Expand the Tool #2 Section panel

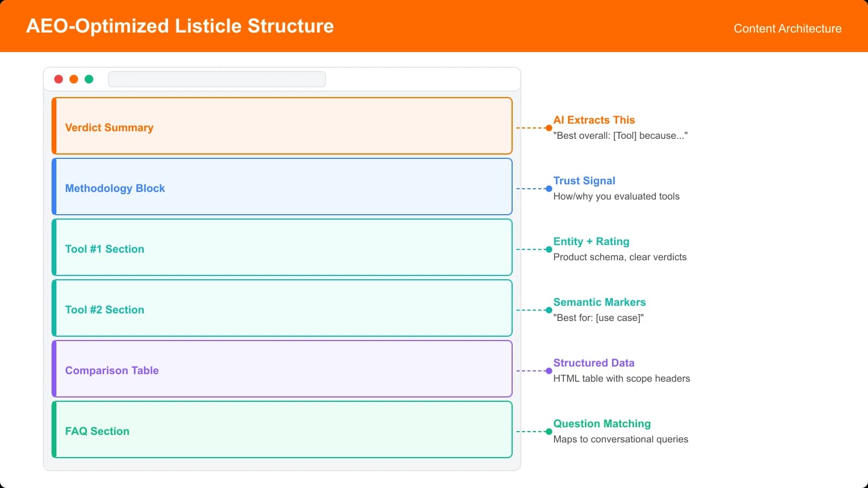(x=282, y=308)
